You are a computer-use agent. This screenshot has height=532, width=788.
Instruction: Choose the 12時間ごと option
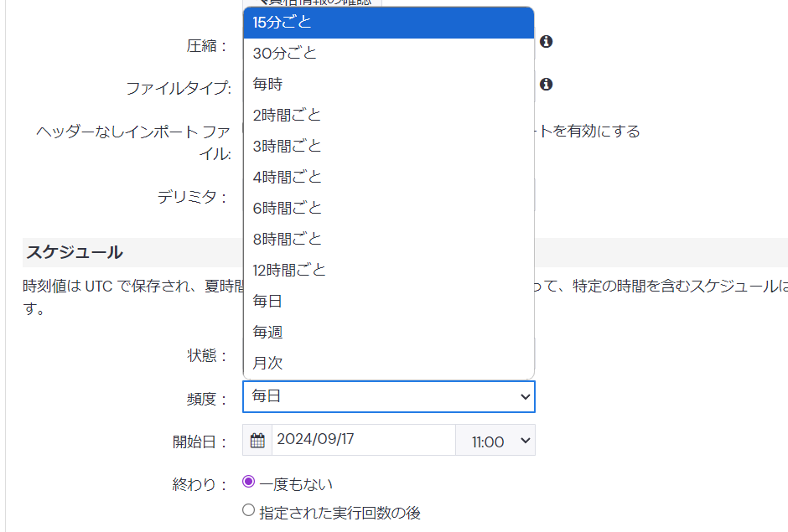388,271
